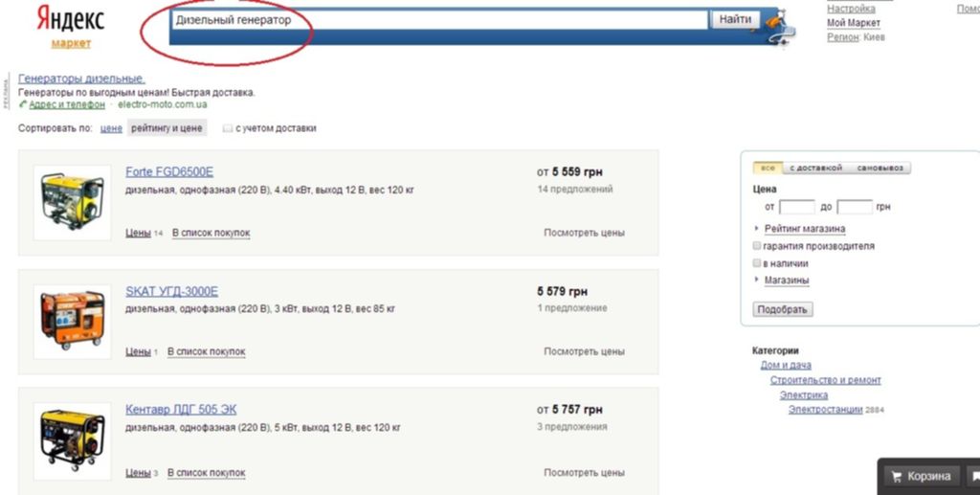Click the Яндекс Маркет logo
Viewport: 980px width, 495px height.
(71, 26)
